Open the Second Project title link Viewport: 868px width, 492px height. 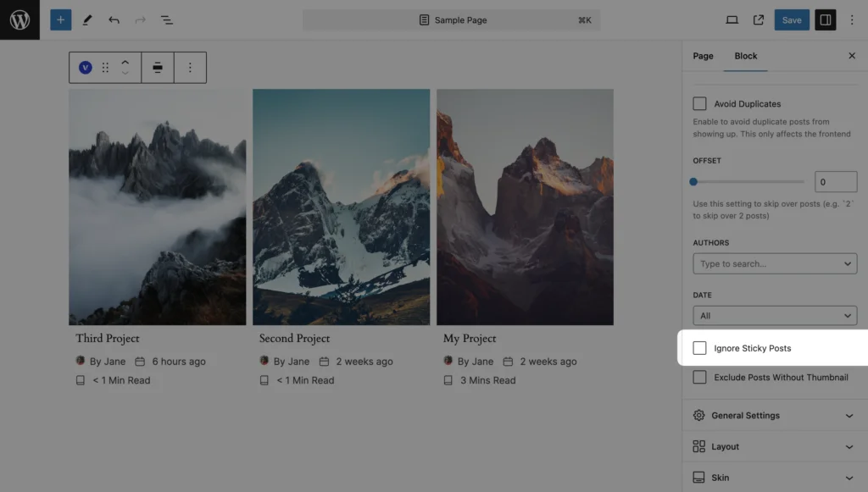[x=294, y=339]
